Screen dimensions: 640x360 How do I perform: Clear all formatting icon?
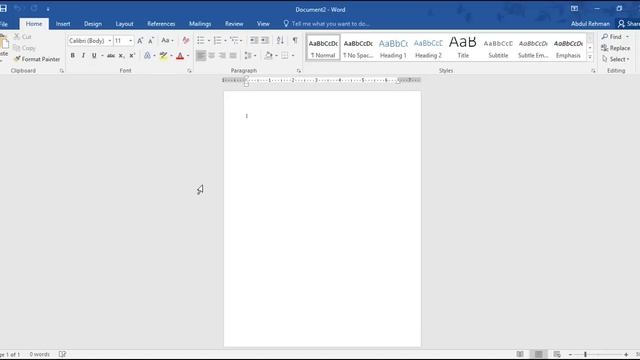186,40
